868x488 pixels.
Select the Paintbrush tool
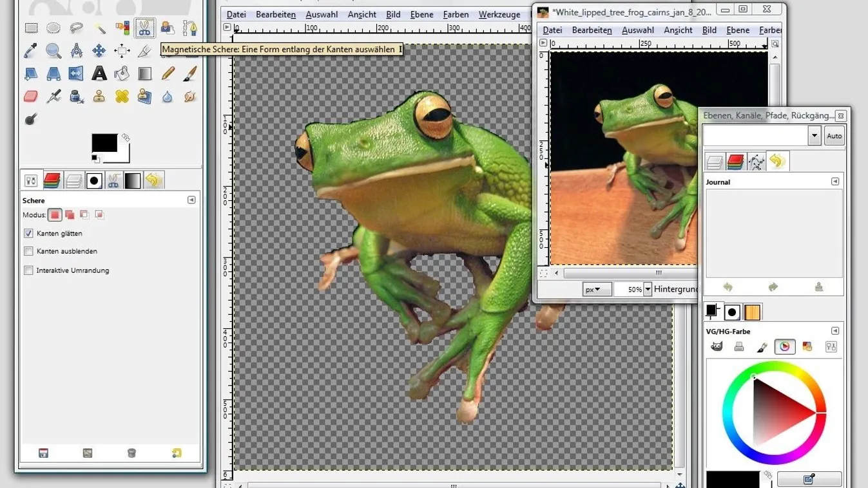pyautogui.click(x=190, y=74)
